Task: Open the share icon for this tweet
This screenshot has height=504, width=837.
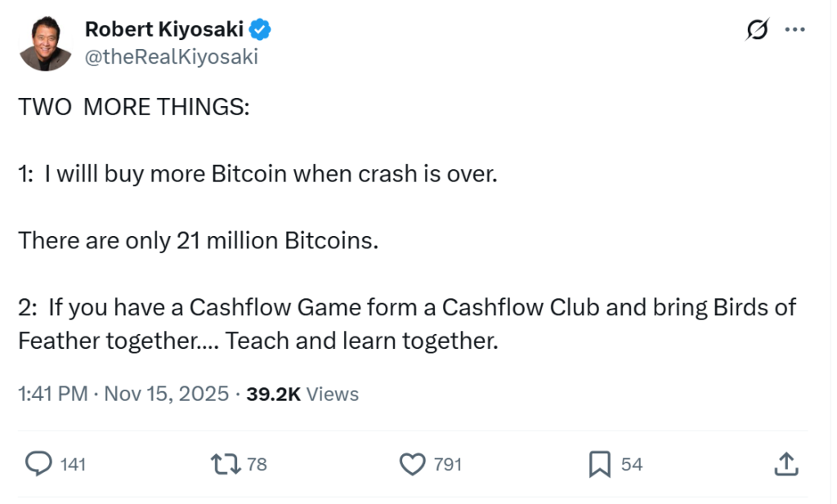Action: pyautogui.click(x=787, y=464)
